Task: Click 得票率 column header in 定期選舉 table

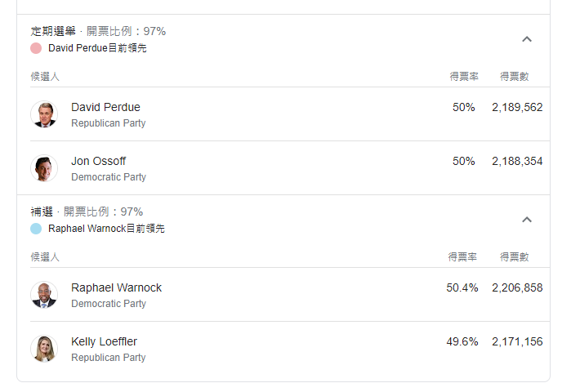Action: 464,77
